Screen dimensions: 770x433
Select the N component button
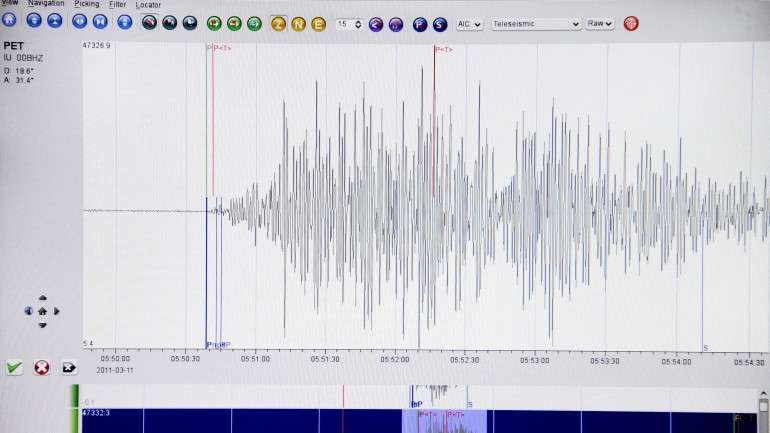tap(299, 24)
